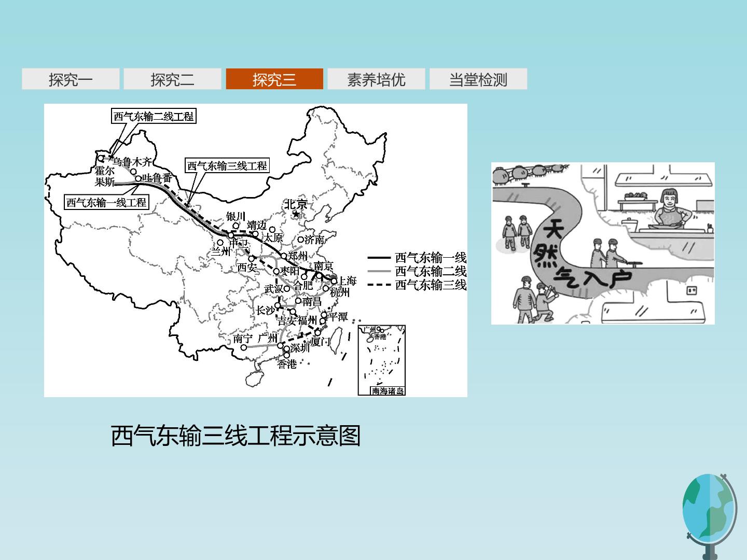Open the 探究一 tab
747x560 pixels.
pyautogui.click(x=71, y=79)
